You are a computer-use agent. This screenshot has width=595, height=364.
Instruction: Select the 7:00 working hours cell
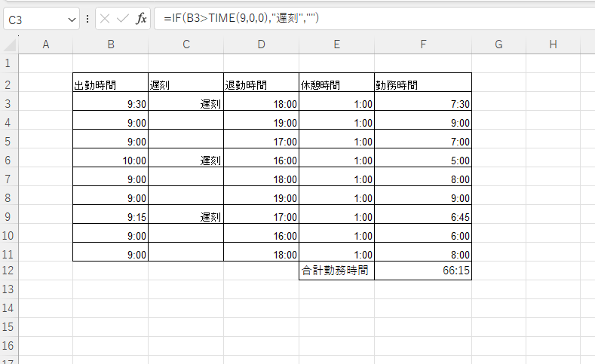coord(423,139)
